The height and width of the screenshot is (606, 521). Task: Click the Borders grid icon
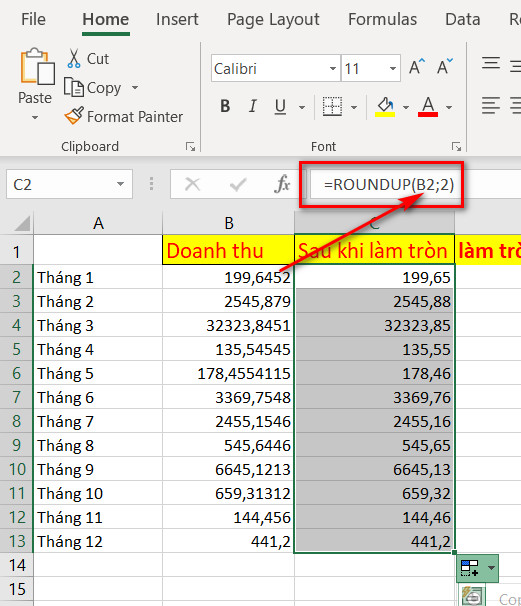point(332,106)
